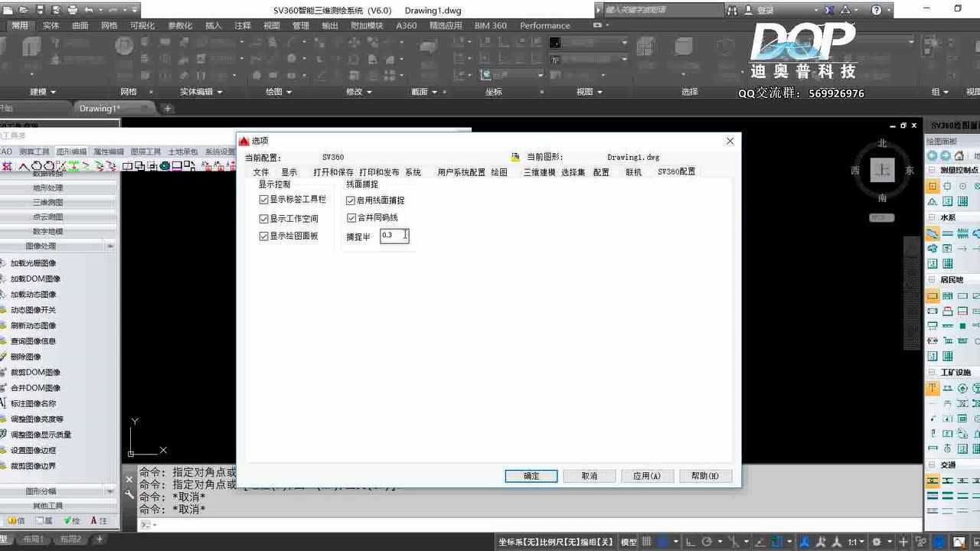The image size is (980, 551).
Task: Open 实体编辑 panel dropdown
Action: click(201, 92)
